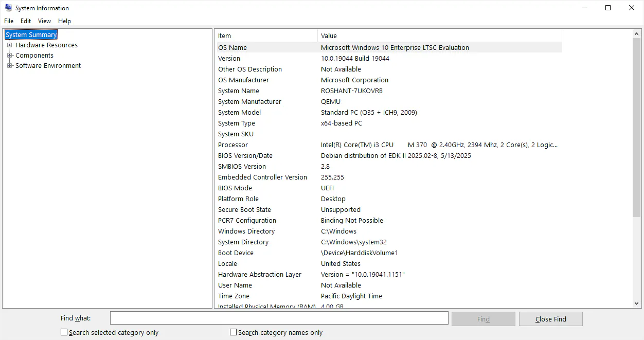Select Hardware Resources tree item
The image size is (644, 340).
click(x=46, y=45)
